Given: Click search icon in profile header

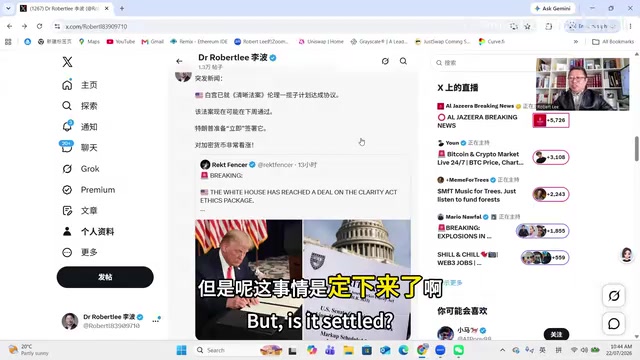Looking at the screenshot, I should pos(403,61).
